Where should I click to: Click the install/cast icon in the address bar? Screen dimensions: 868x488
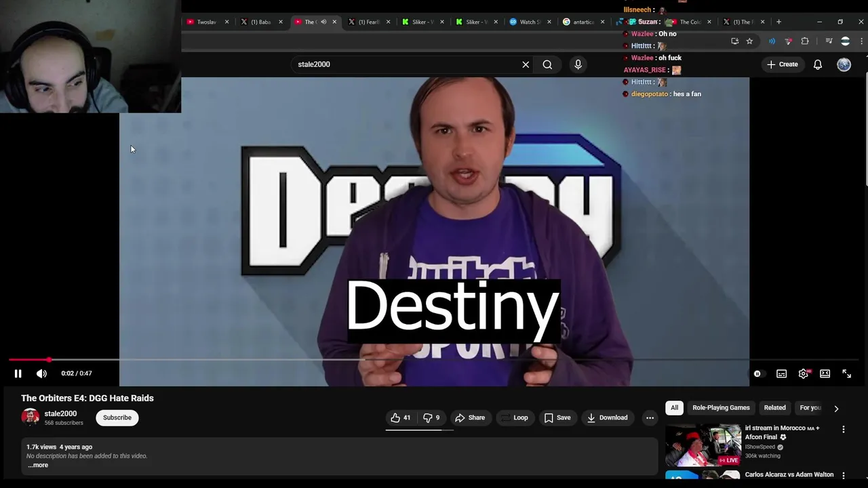735,41
